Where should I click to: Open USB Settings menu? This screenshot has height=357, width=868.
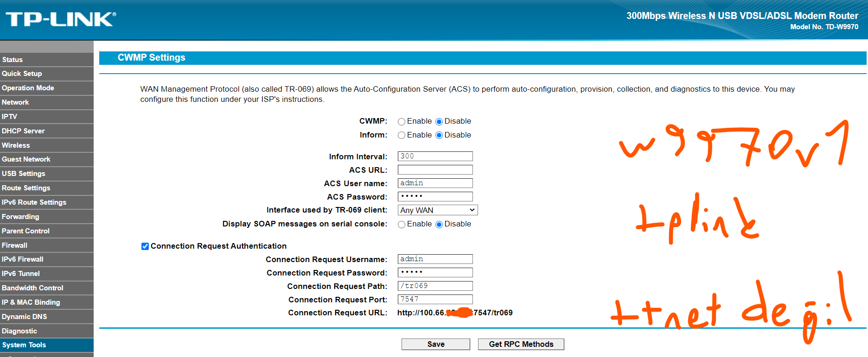pyautogui.click(x=46, y=174)
